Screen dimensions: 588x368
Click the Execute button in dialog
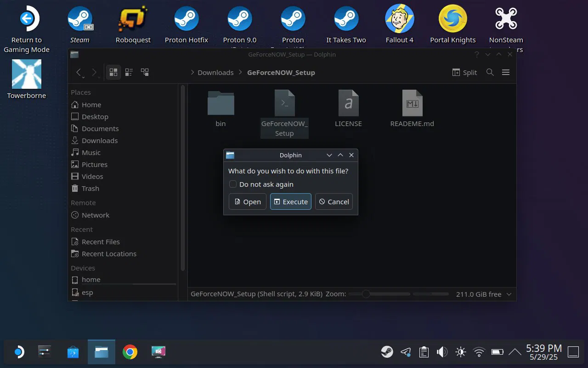tap(291, 201)
